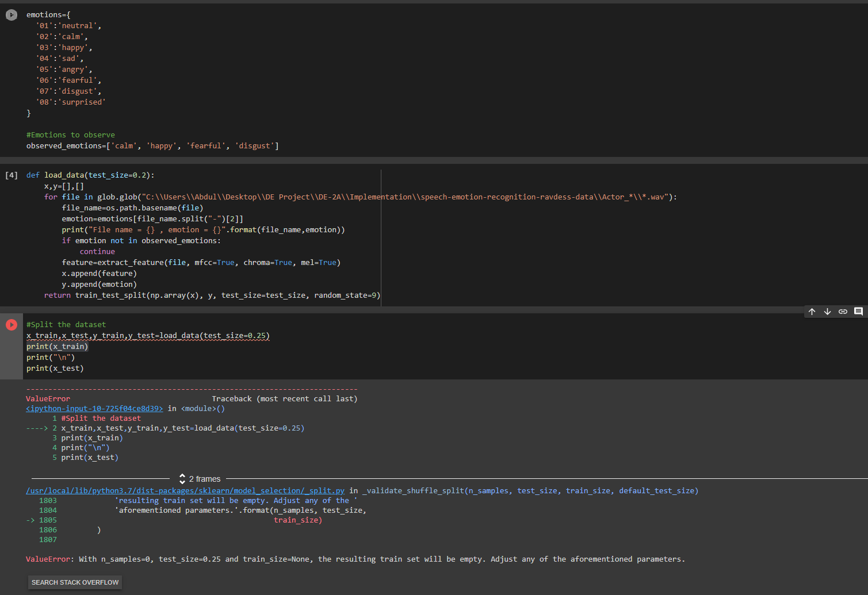Select the ValueError message text

(x=354, y=558)
